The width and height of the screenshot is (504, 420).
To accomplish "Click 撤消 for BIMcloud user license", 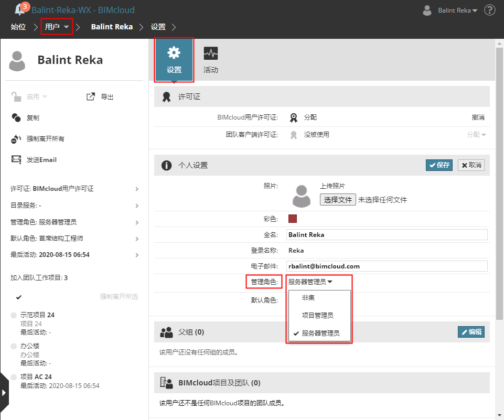I will tap(478, 117).
